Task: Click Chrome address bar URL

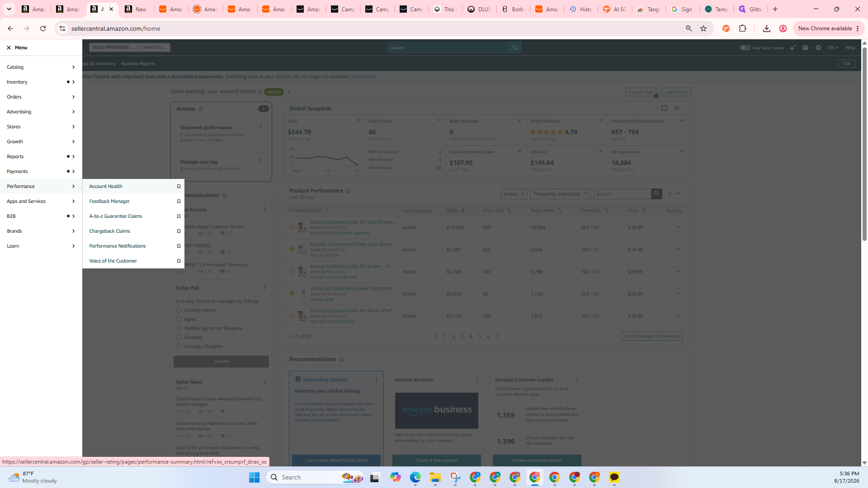Action: tap(116, 28)
